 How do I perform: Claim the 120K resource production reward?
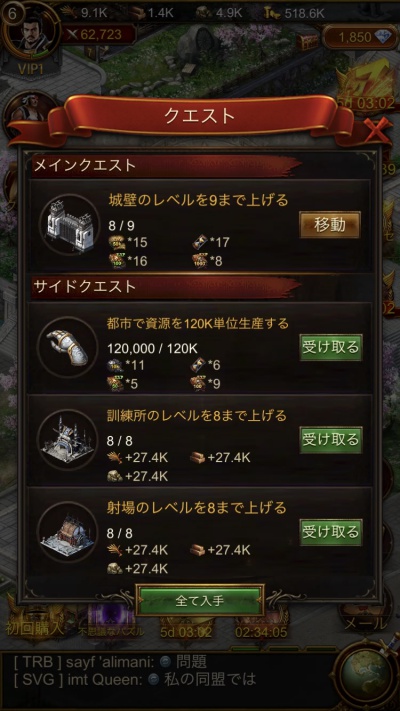pos(331,347)
